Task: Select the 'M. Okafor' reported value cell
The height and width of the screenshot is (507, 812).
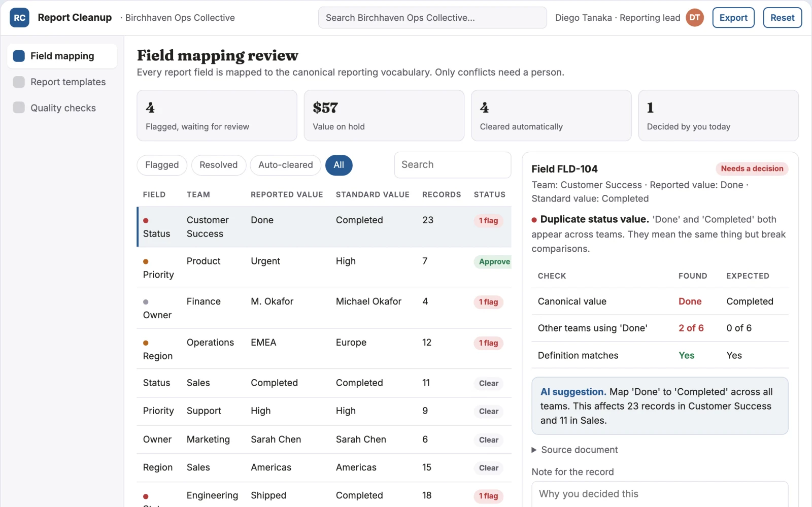Action: tap(272, 301)
